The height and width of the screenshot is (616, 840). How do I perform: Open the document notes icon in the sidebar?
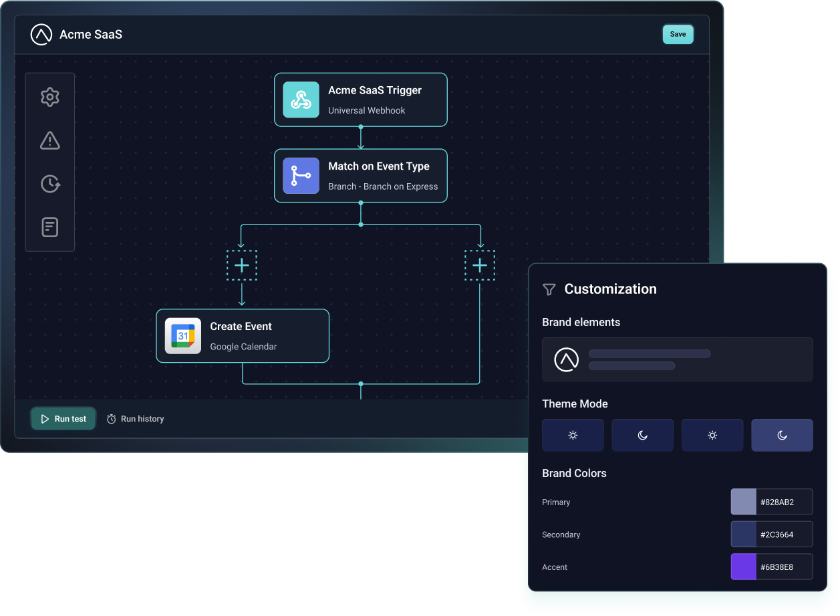[x=50, y=227]
